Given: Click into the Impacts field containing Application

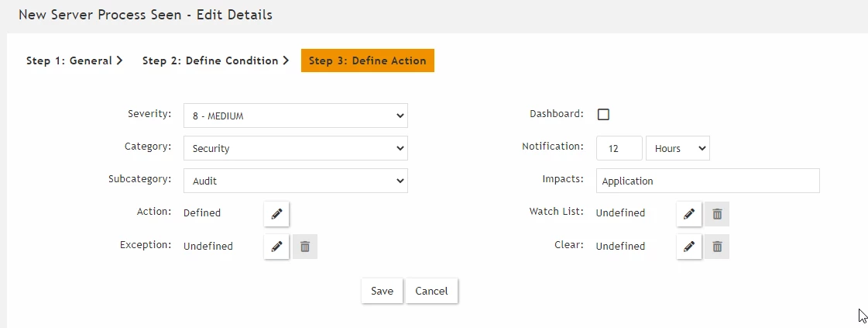Looking at the screenshot, I should [x=708, y=181].
